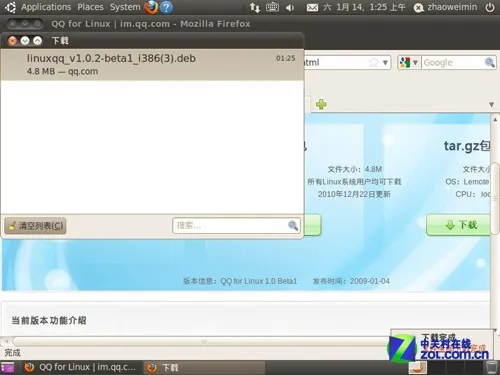Click the 2010年12月22日更新 text
This screenshot has height=375, width=500.
[x=354, y=194]
